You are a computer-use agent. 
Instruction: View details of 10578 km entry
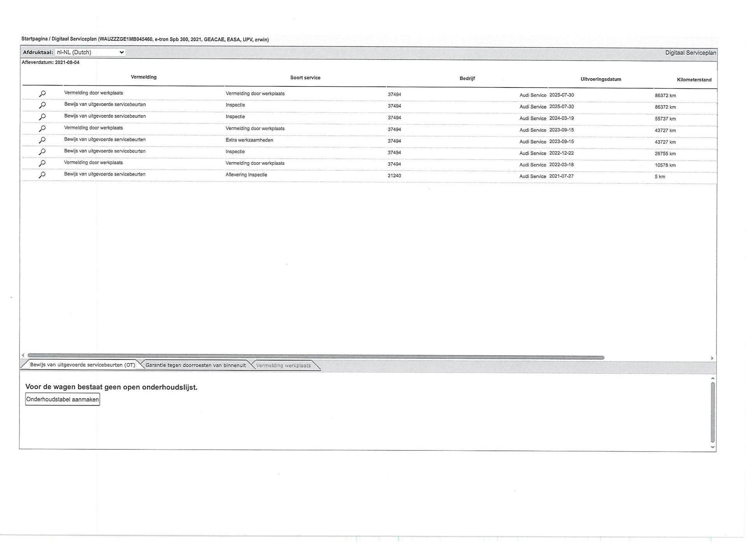42,163
